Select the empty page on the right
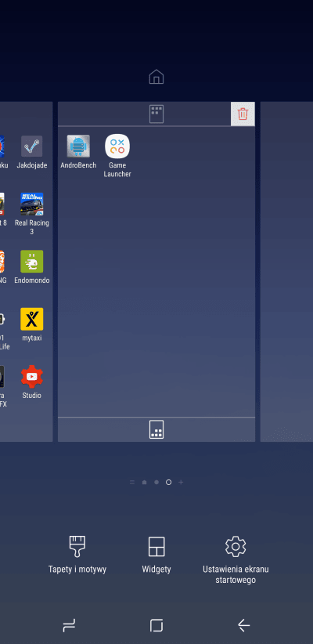The image size is (313, 644). [286, 272]
